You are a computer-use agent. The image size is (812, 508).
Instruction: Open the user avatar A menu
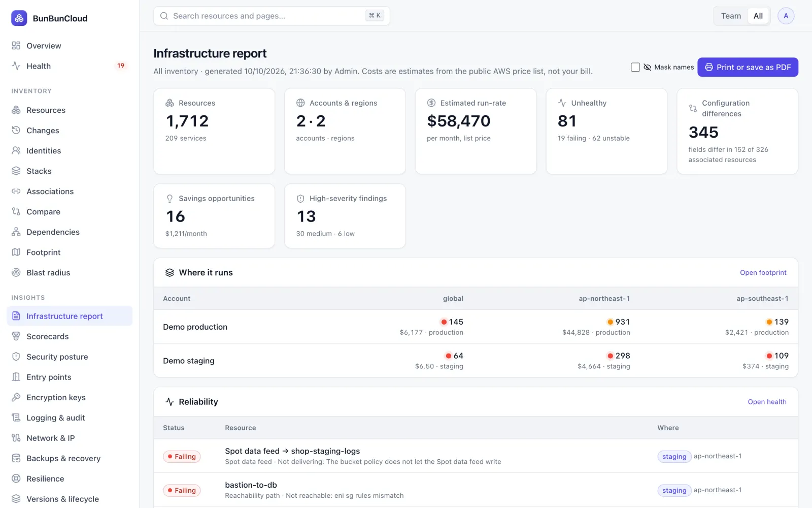(x=786, y=16)
